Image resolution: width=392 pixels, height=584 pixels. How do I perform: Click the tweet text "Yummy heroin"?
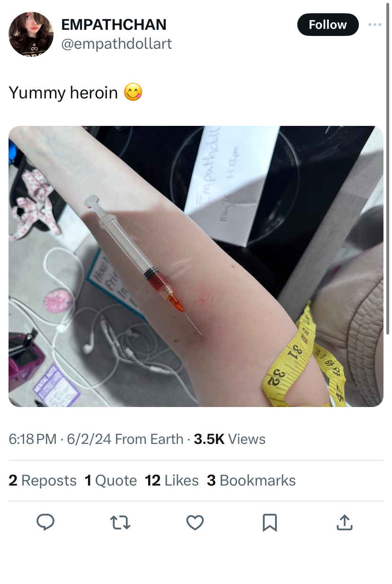pos(63,92)
